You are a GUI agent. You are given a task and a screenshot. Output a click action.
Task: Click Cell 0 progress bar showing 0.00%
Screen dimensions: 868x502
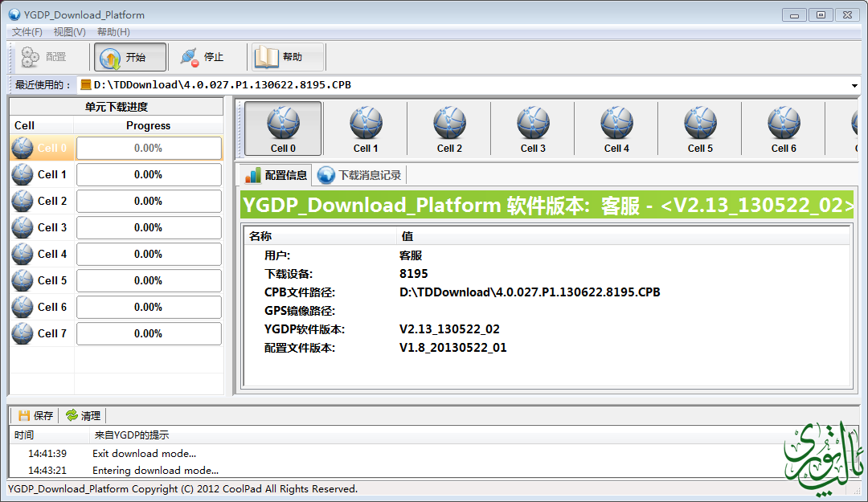149,149
